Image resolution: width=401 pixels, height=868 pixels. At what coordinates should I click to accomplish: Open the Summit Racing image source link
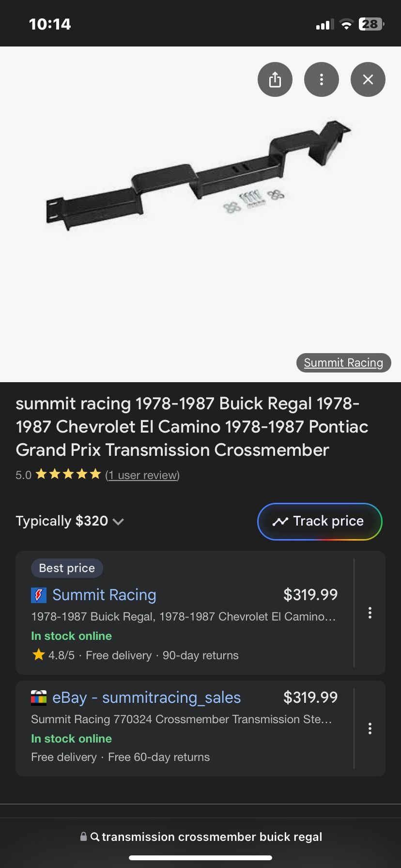coord(343,363)
